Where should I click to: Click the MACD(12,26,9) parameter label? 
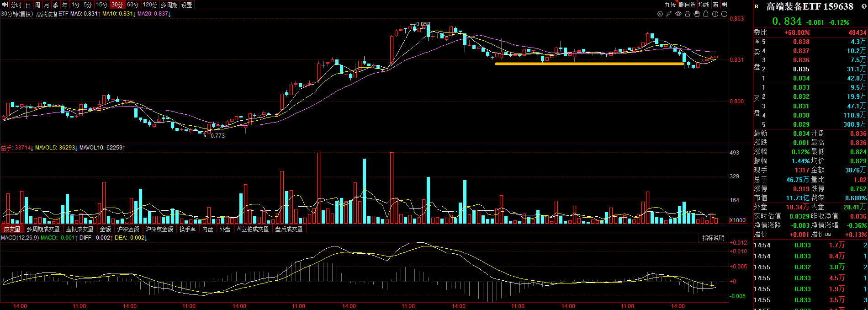point(20,238)
